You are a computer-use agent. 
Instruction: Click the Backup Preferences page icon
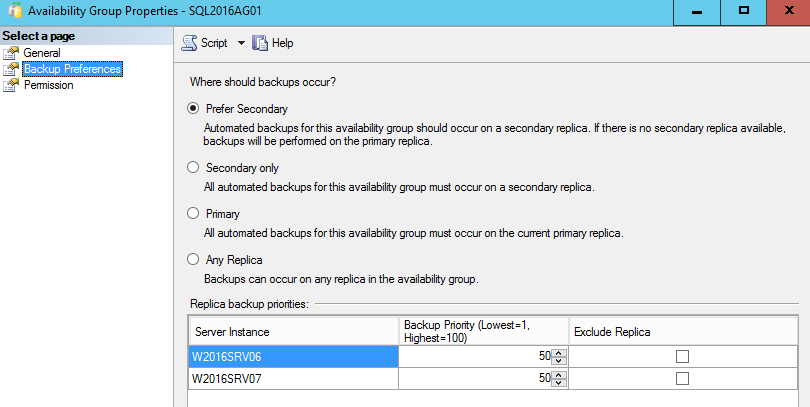click(x=11, y=69)
